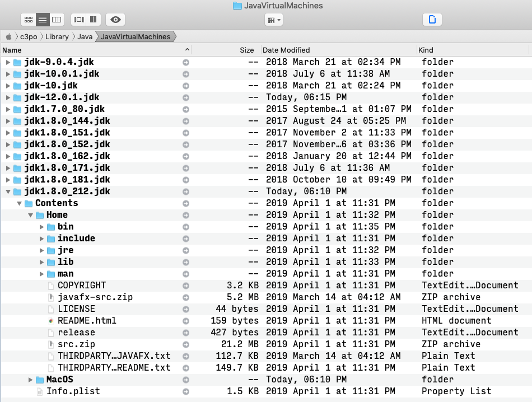Click the README.html file icon
Viewport: 532px width, 402px height.
click(x=51, y=321)
